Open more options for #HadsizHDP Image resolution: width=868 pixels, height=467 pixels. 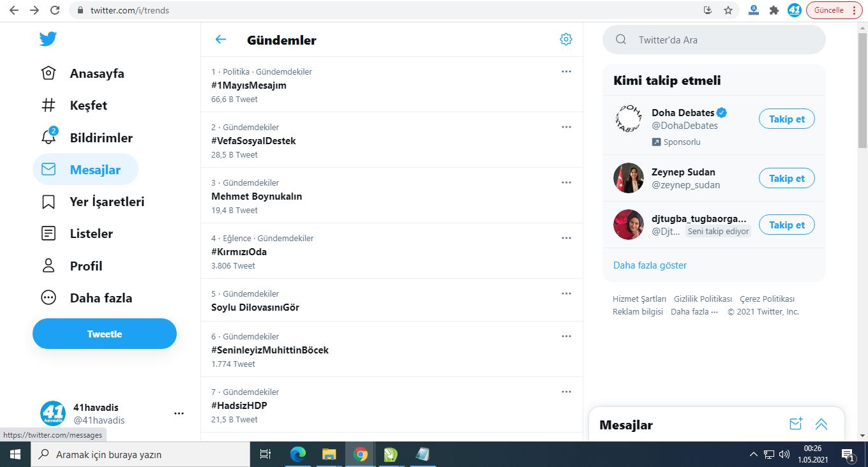click(x=566, y=392)
